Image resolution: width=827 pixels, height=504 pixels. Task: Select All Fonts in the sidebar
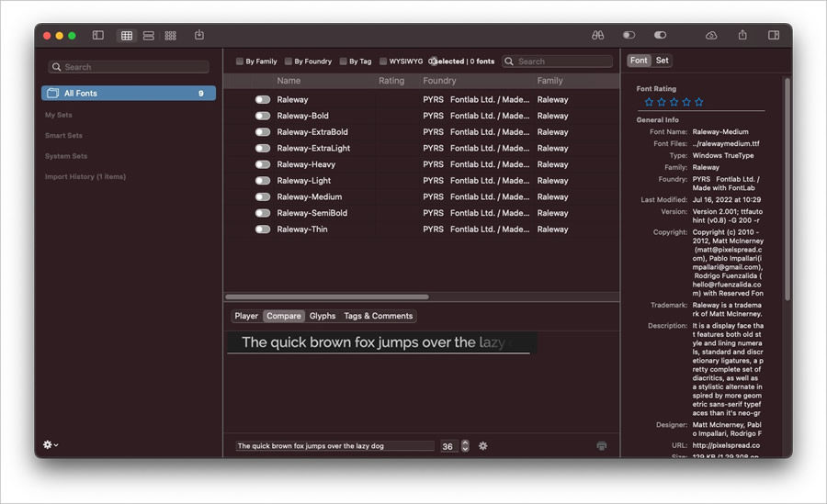pos(129,94)
